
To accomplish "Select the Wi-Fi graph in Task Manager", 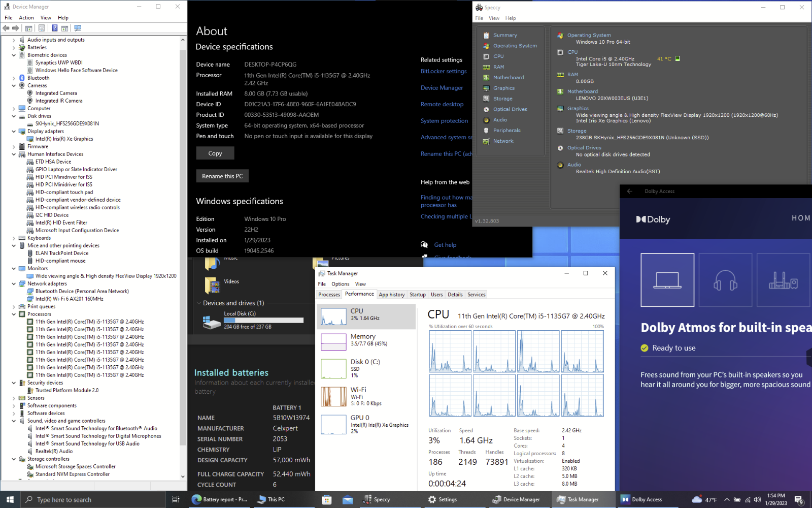I will (x=333, y=396).
